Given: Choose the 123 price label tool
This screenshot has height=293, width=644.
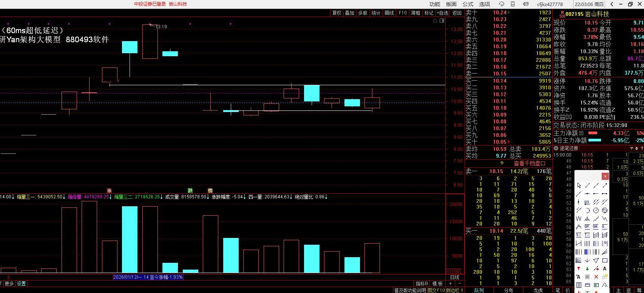Looking at the screenshot, I should click(x=587, y=202).
